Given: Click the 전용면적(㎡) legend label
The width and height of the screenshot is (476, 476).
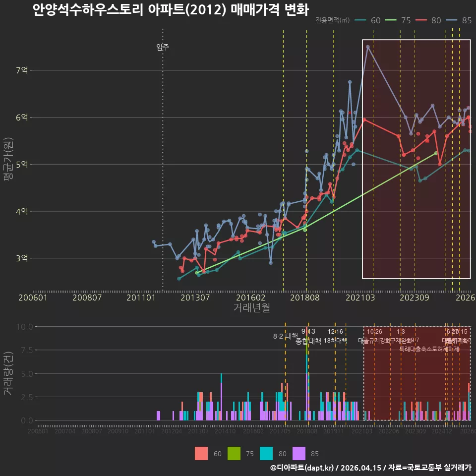Looking at the screenshot, I should 332,20.
